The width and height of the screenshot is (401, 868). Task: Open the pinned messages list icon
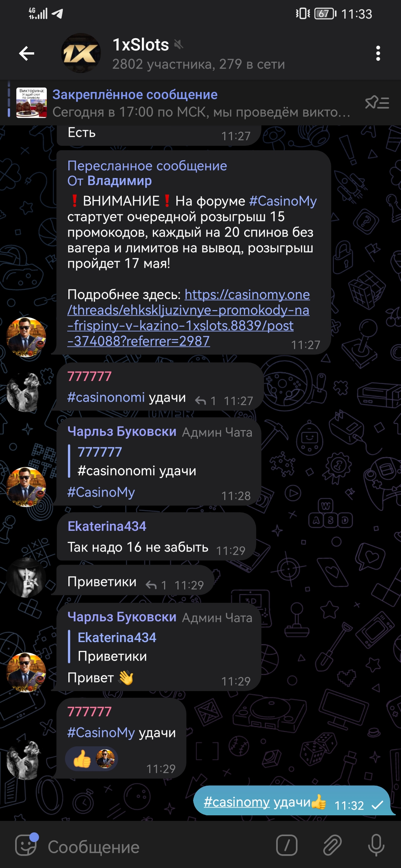pyautogui.click(x=377, y=103)
